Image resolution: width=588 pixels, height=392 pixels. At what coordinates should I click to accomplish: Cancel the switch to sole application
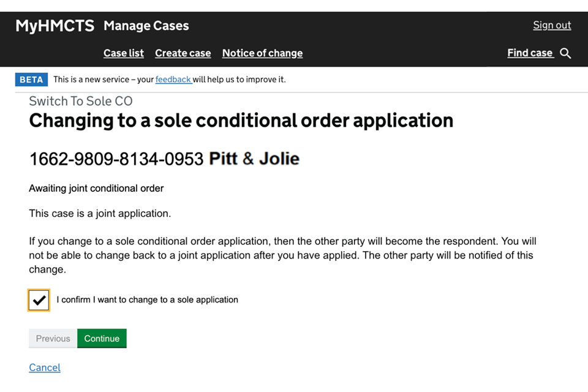[45, 367]
